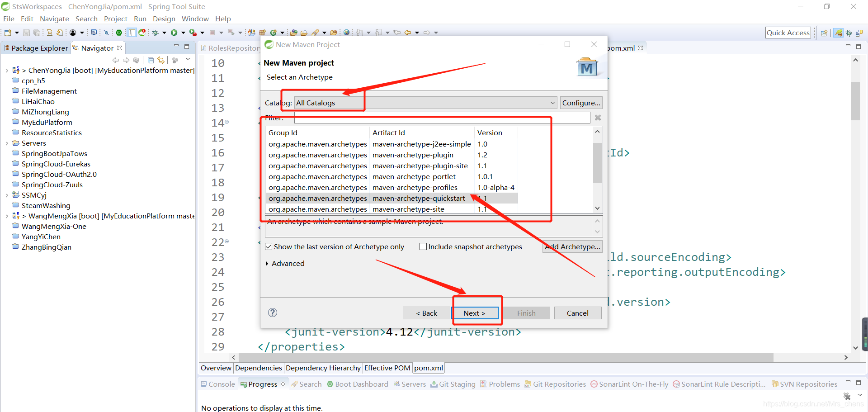This screenshot has height=412, width=868.
Task: Open the File menu
Action: [x=9, y=19]
